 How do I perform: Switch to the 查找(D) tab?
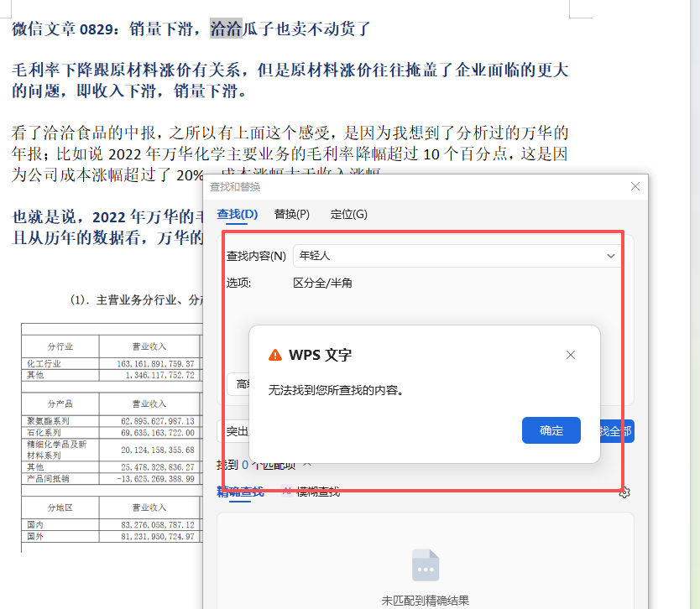(237, 215)
